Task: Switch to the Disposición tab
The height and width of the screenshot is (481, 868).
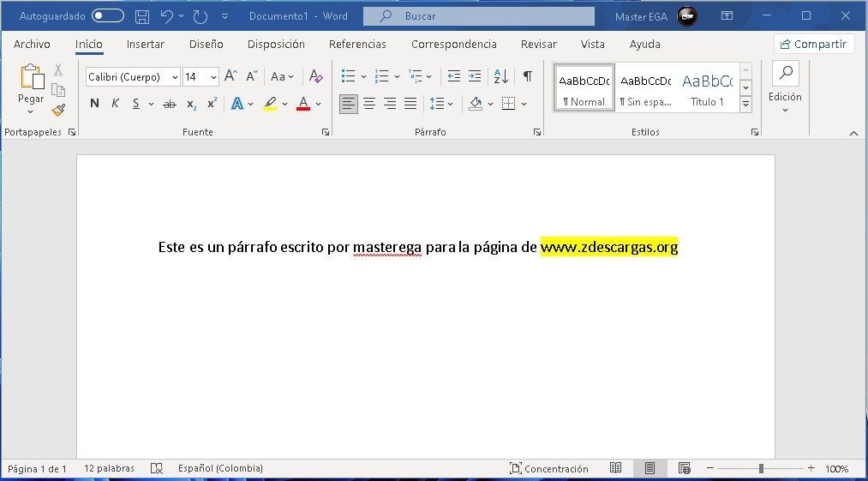Action: click(x=276, y=45)
